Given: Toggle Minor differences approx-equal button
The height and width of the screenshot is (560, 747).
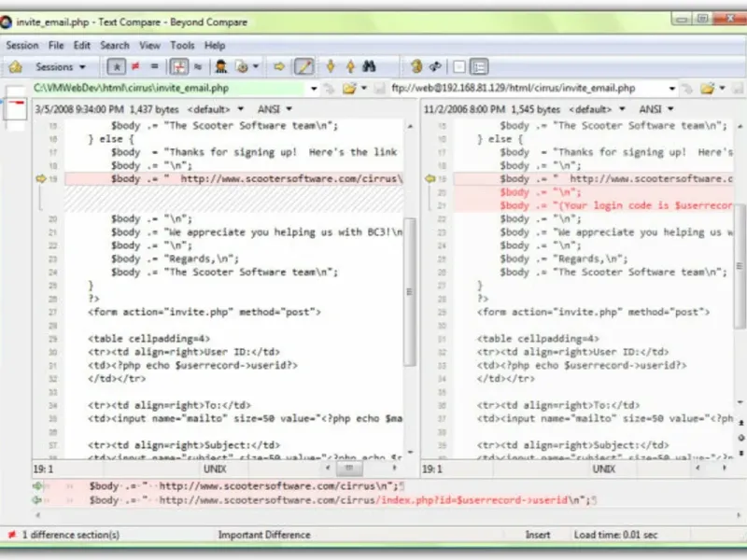Looking at the screenshot, I should click(198, 66).
